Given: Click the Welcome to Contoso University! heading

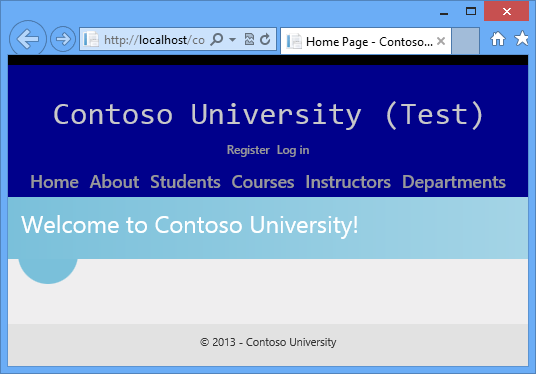Looking at the screenshot, I should 190,225.
